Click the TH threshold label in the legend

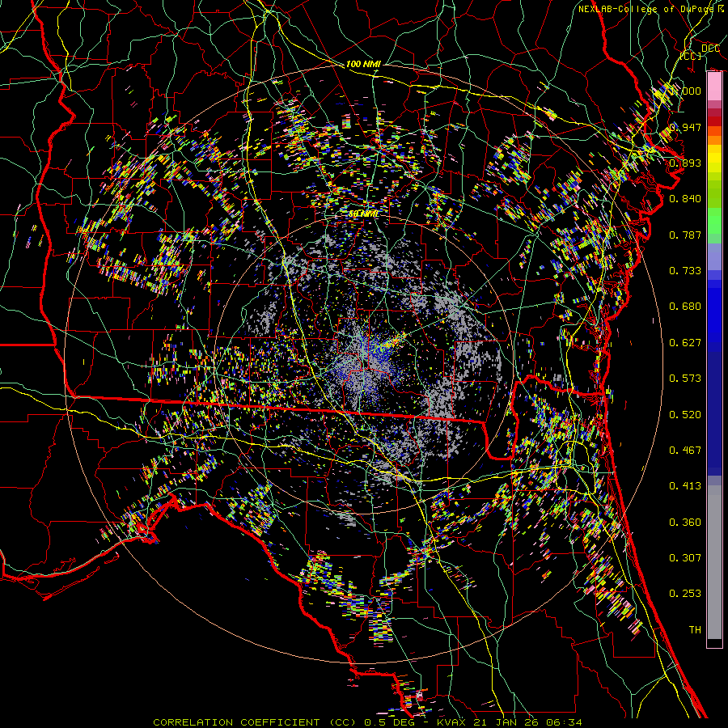click(695, 629)
